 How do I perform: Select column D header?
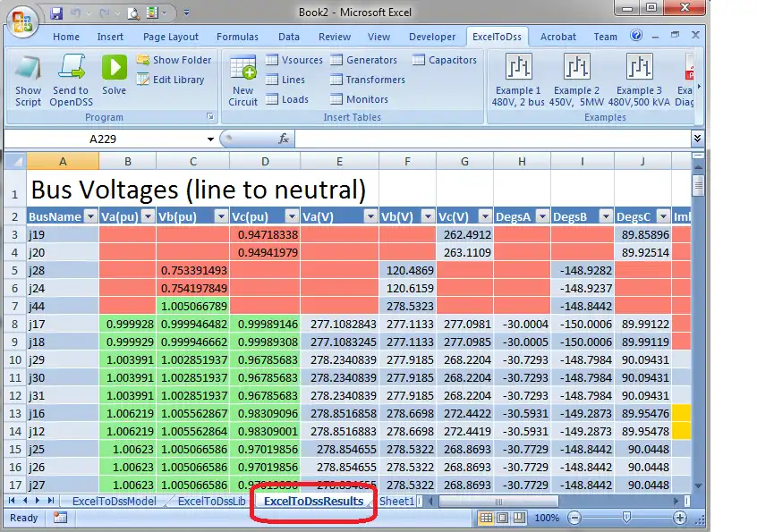pos(265,162)
